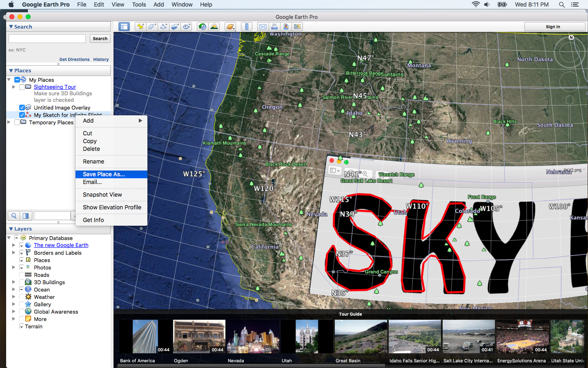The width and height of the screenshot is (588, 368).
Task: Select the Add Path tool
Action: coord(164,27)
